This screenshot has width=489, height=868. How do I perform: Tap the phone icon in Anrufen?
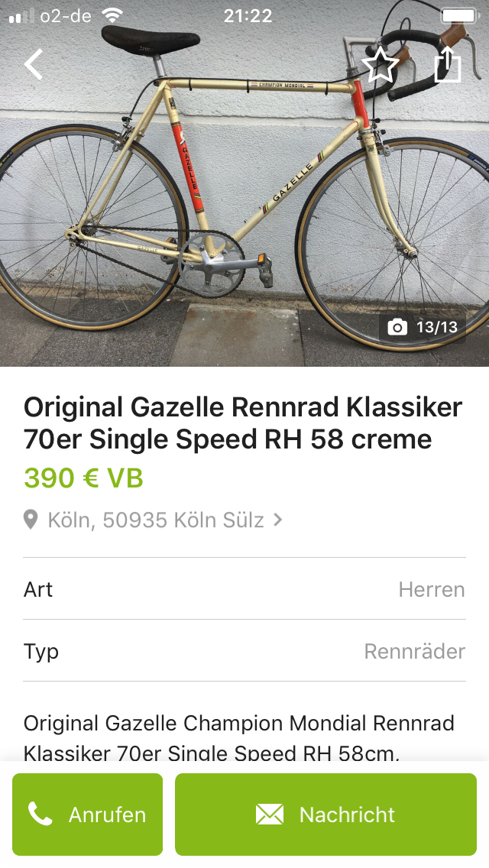[x=40, y=815]
